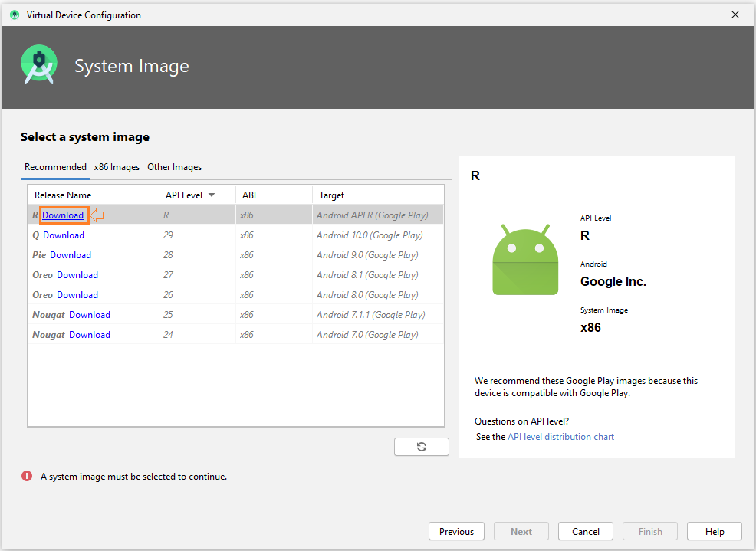Click the Finish button
This screenshot has width=756, height=551.
tap(650, 531)
